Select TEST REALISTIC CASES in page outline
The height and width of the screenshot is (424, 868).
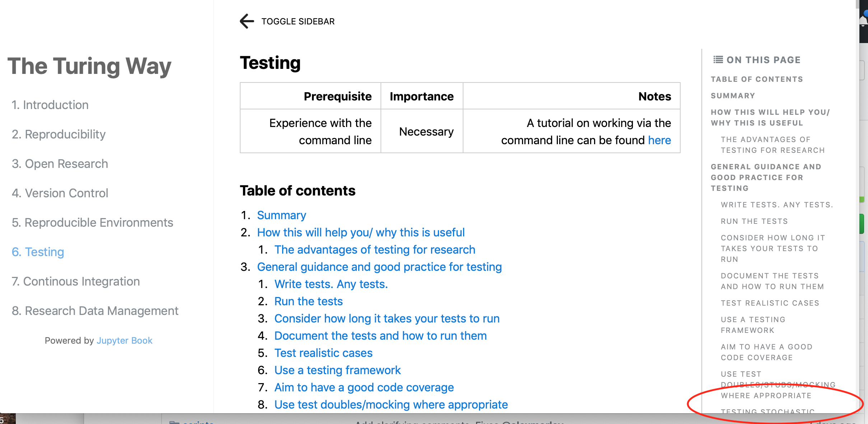click(770, 303)
